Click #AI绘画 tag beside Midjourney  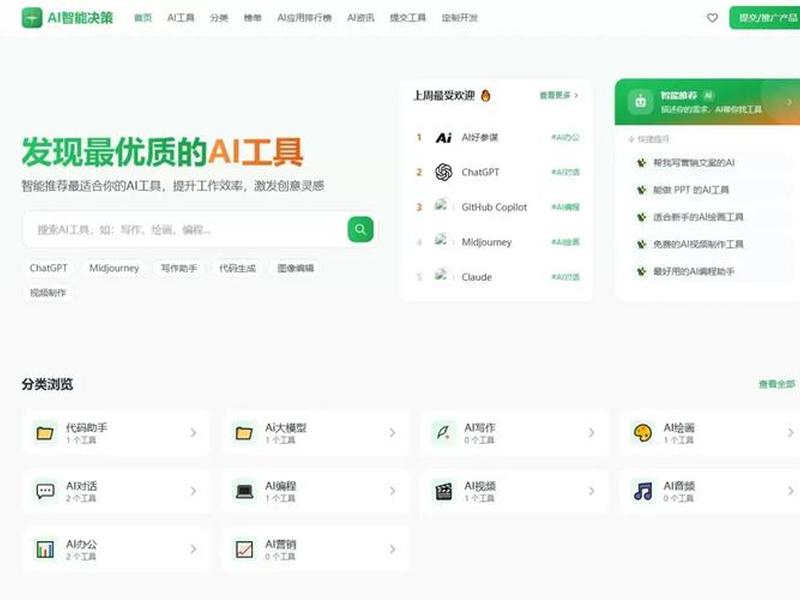[565, 242]
